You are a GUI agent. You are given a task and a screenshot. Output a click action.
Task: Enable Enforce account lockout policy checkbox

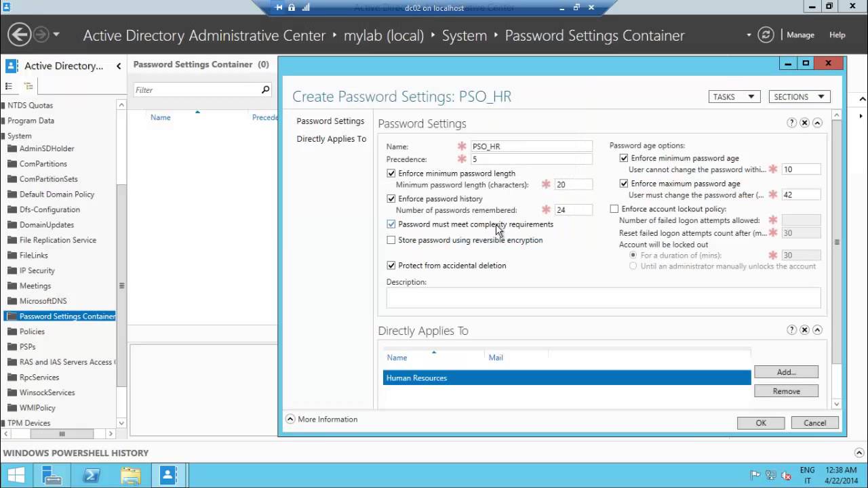614,209
